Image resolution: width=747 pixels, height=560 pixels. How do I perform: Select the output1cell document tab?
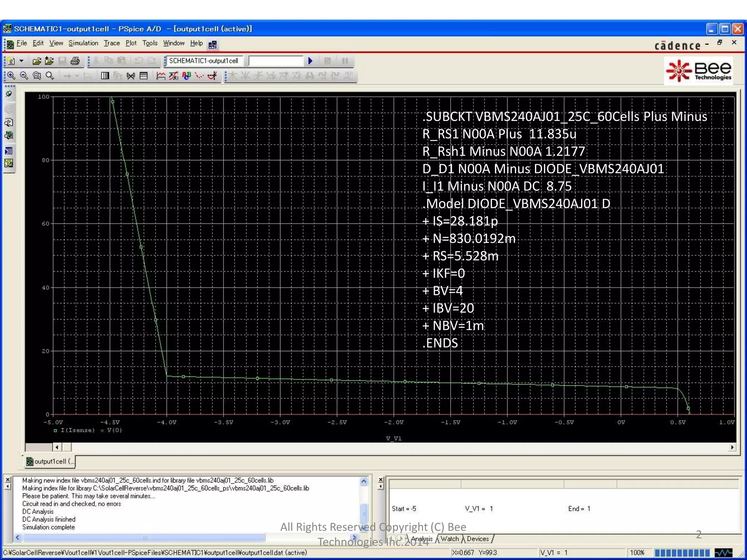click(50, 462)
